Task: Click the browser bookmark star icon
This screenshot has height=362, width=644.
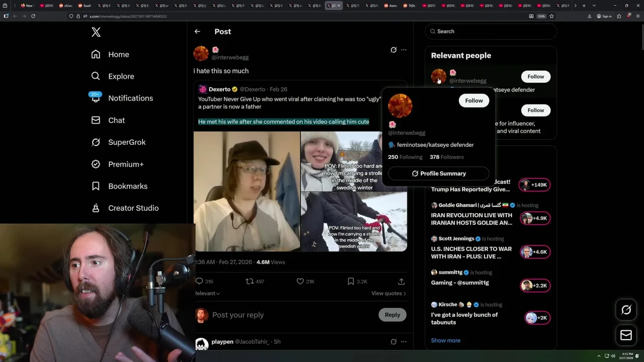Action: tap(551, 16)
